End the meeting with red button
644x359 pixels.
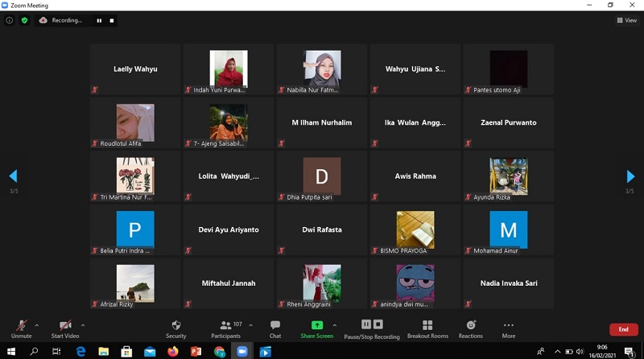coord(623,329)
